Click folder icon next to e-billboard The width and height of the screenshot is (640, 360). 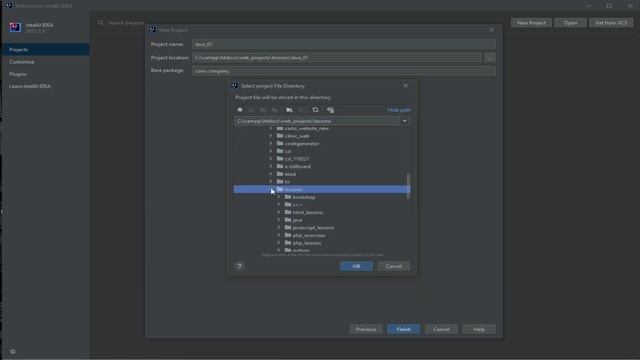280,166
